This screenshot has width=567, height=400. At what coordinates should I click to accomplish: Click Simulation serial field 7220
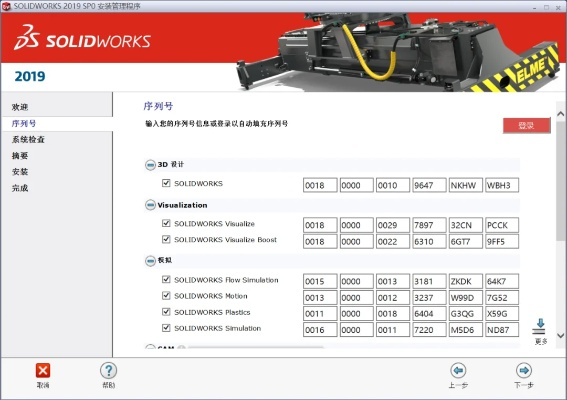pos(429,329)
